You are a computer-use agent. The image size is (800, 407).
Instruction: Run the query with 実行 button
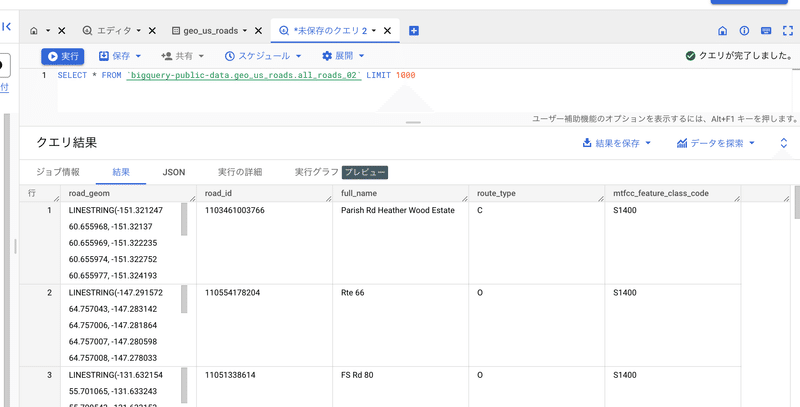63,56
